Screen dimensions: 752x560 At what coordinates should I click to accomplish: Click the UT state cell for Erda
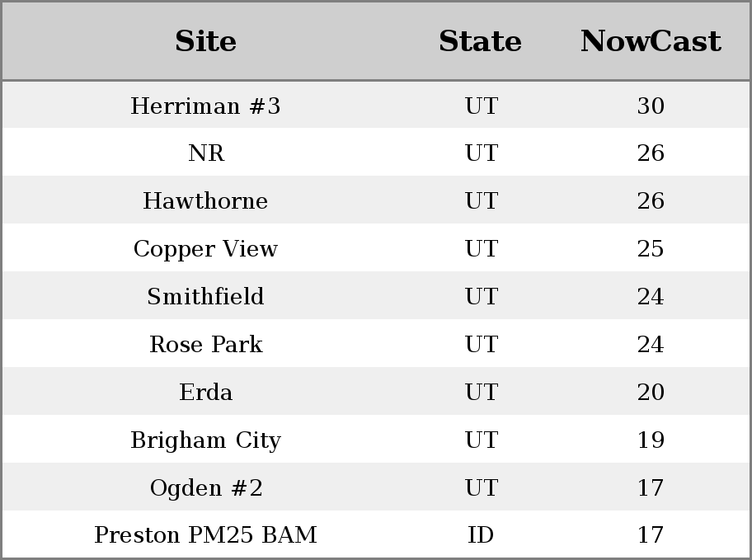click(x=481, y=393)
